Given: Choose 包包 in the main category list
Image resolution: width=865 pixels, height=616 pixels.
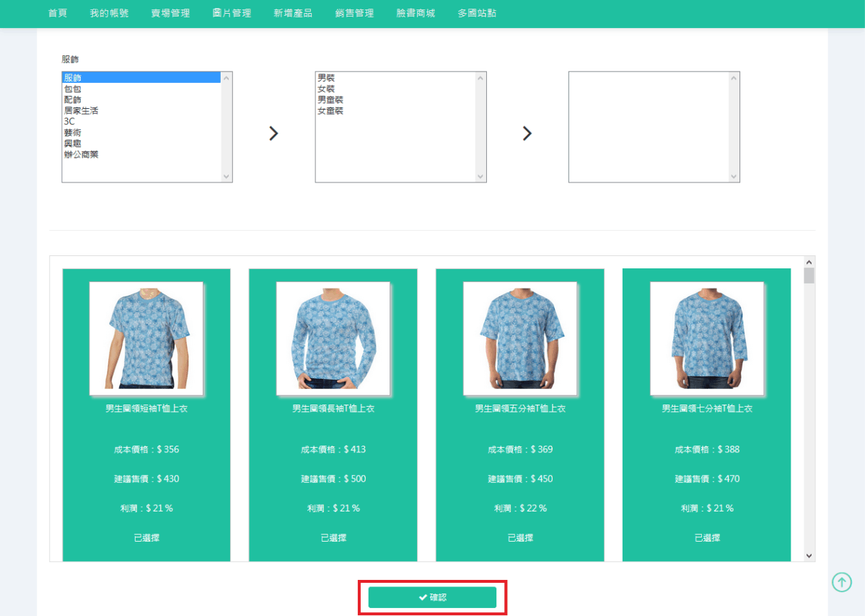Looking at the screenshot, I should pyautogui.click(x=72, y=89).
